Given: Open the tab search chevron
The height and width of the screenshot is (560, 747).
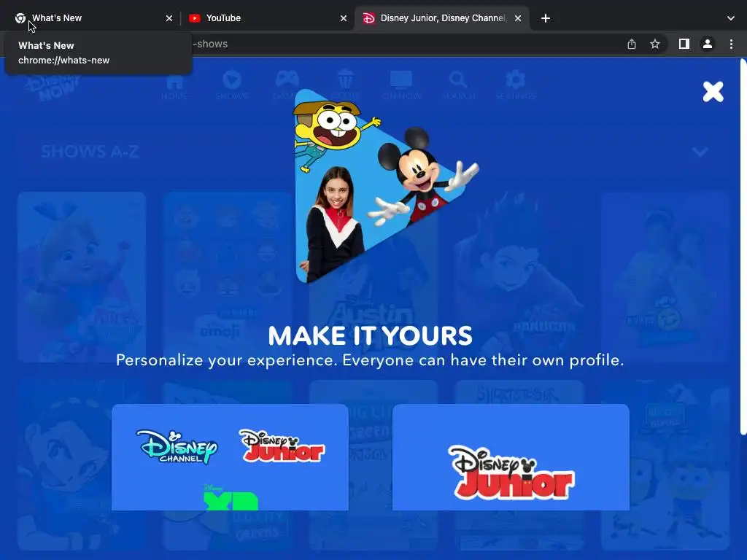Looking at the screenshot, I should coord(731,18).
